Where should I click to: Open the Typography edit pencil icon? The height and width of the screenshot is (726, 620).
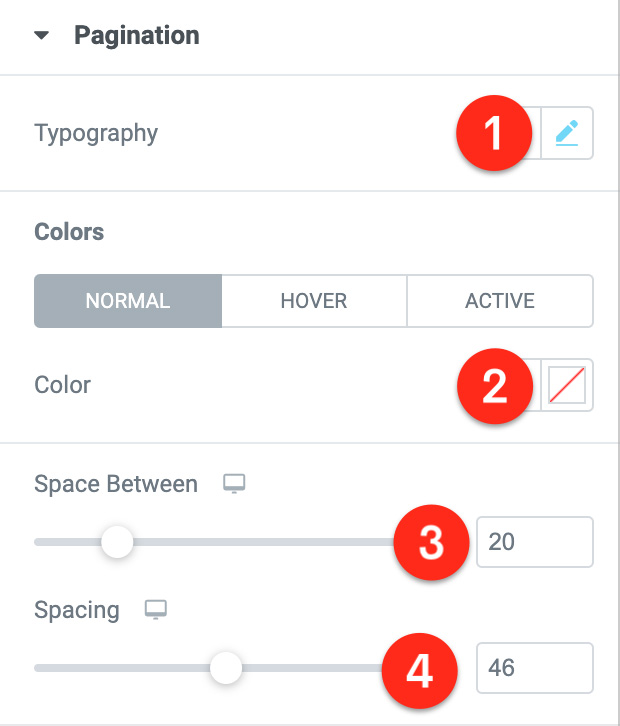567,133
